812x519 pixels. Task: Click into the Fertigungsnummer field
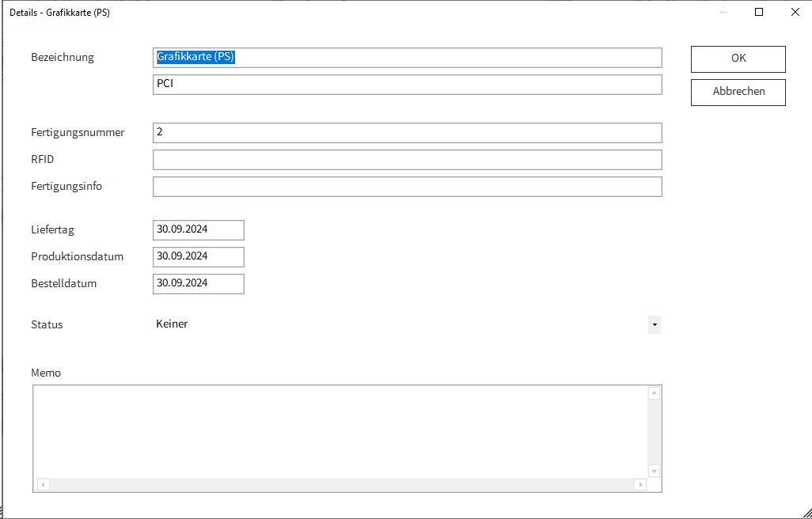(x=407, y=133)
